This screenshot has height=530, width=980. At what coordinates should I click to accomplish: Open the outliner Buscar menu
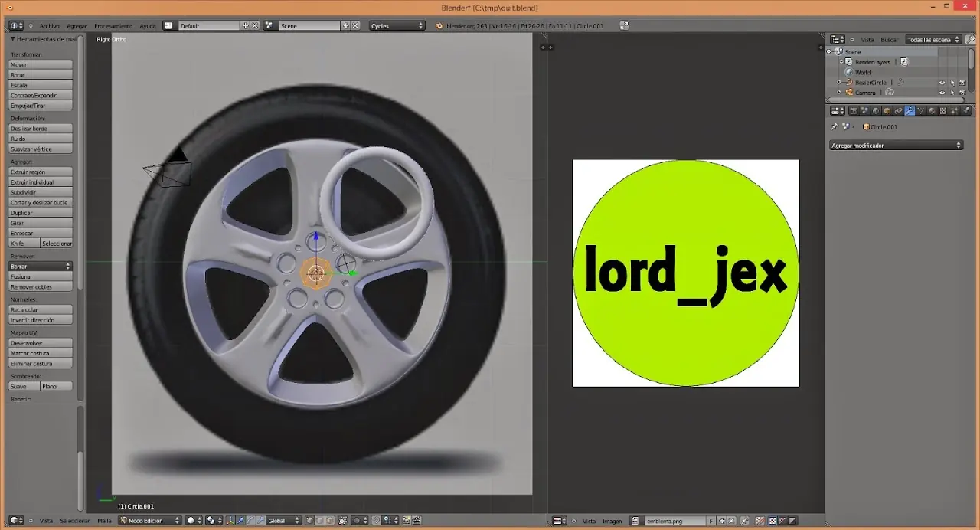click(x=890, y=40)
